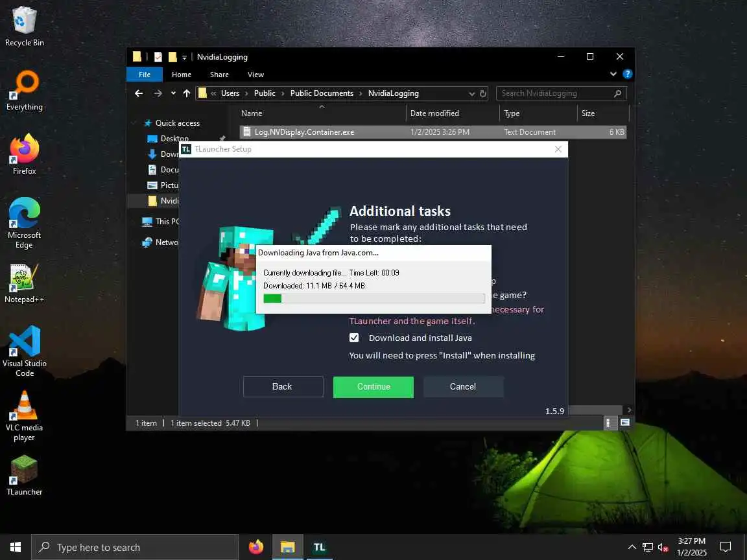
Task: Click the Windows Start button
Action: tap(16, 546)
